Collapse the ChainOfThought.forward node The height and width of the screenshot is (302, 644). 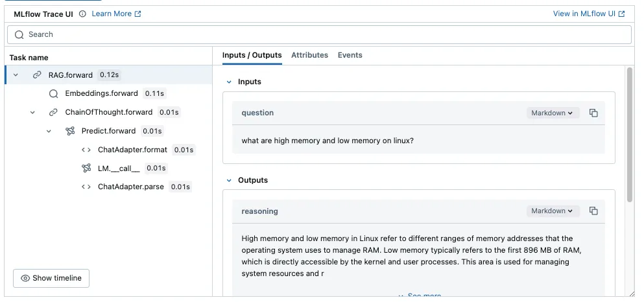(x=32, y=112)
